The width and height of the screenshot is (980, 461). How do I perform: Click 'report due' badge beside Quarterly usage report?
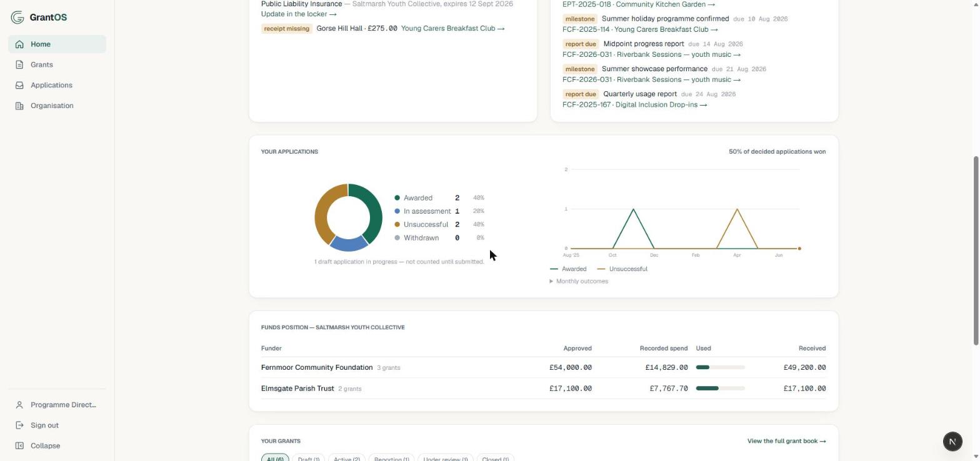tap(581, 94)
